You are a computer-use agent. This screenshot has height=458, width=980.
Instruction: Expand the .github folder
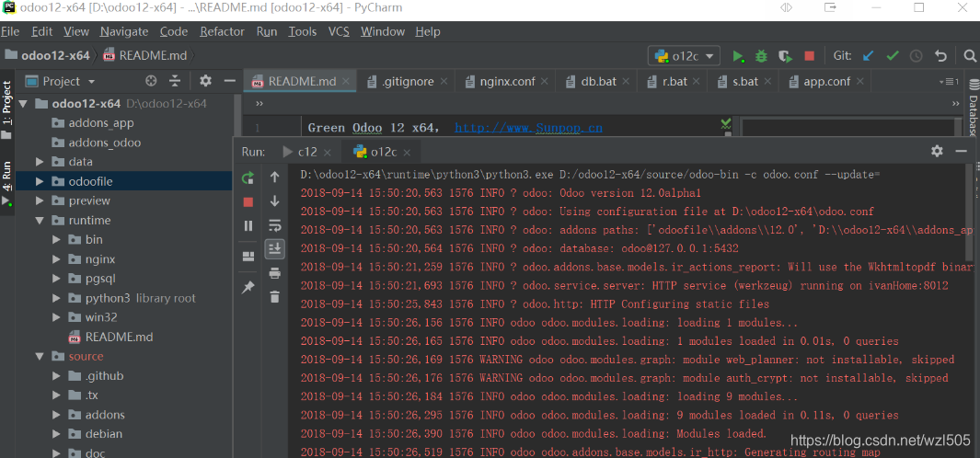(57, 376)
